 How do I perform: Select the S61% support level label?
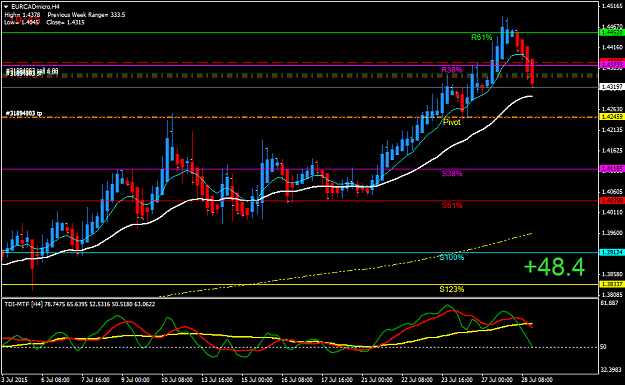tap(452, 205)
